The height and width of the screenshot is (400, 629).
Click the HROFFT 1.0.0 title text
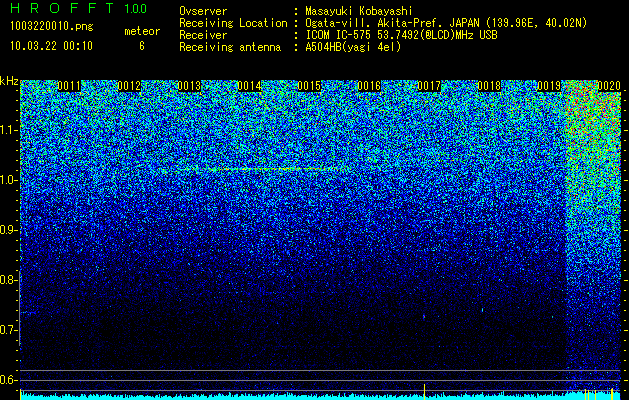[x=79, y=8]
